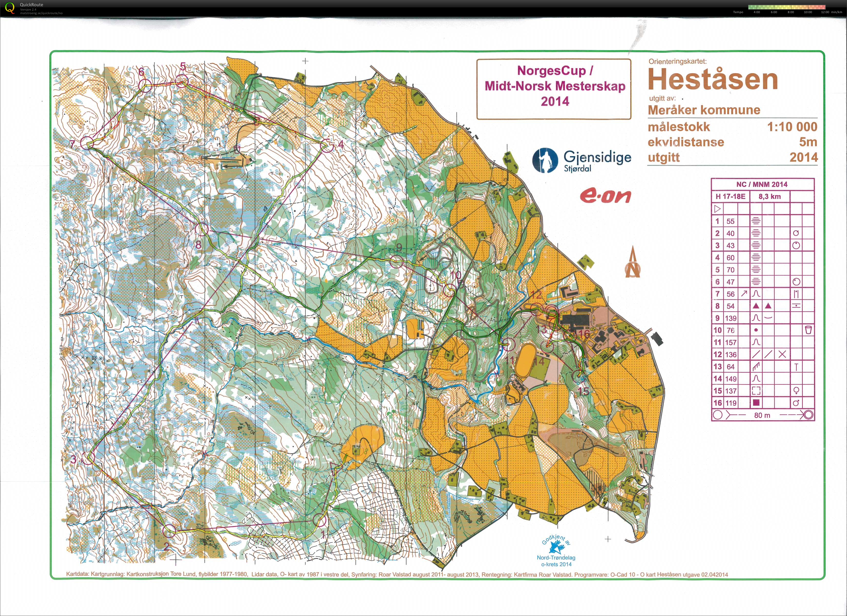
Task: Click control circle 8 on the map
Action: click(x=201, y=229)
